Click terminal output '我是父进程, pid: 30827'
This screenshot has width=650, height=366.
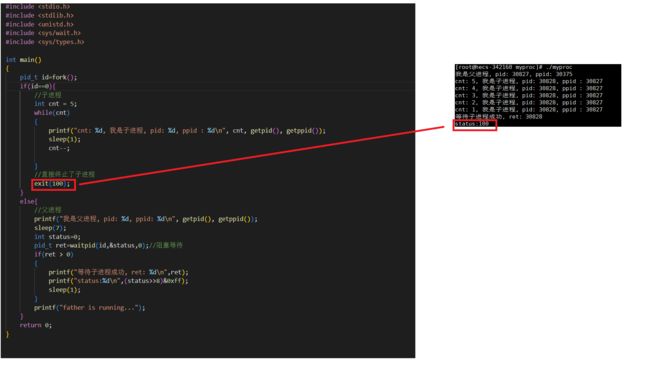click(514, 74)
